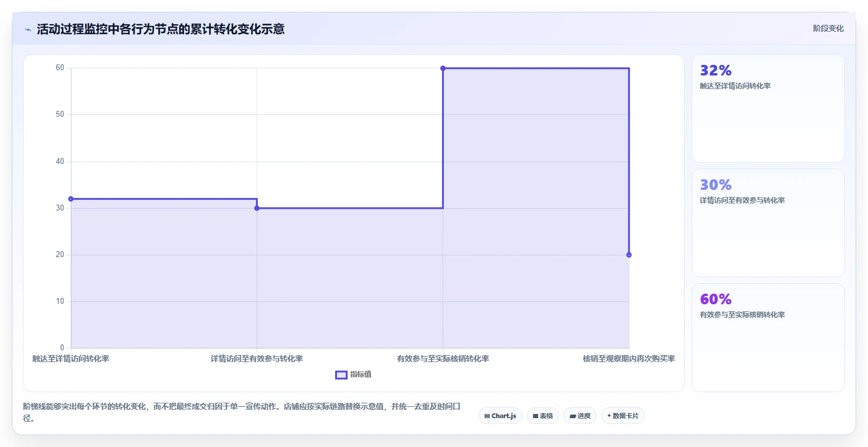Screen dimensions: 868x447
Task: Click the chart data point at 20
Action: [x=629, y=255]
